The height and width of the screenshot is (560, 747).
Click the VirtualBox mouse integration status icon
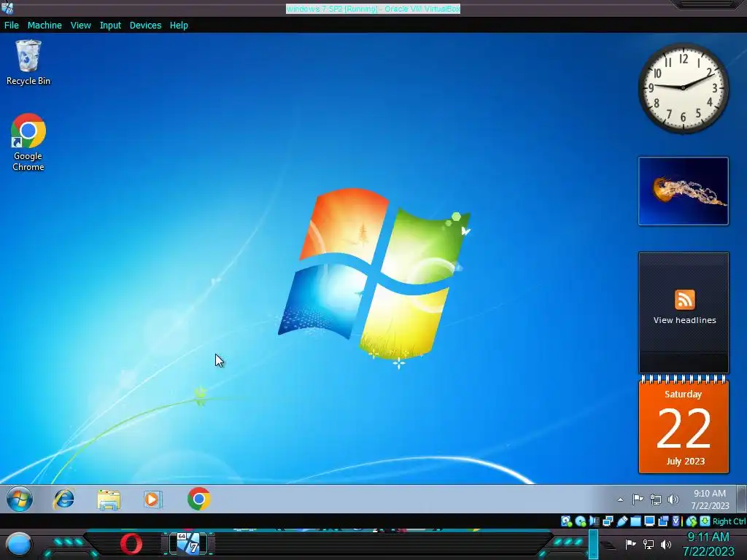click(692, 521)
